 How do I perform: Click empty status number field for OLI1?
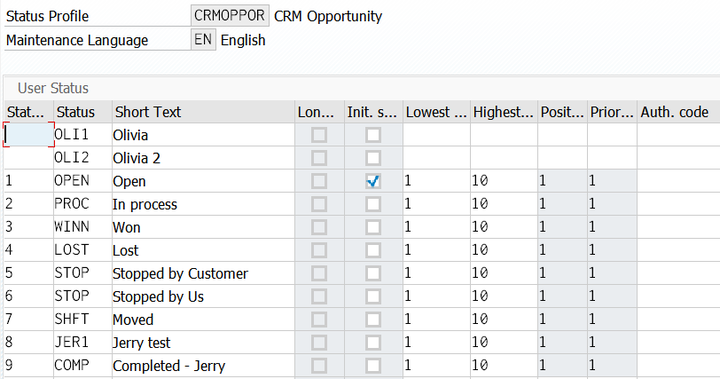point(28,135)
